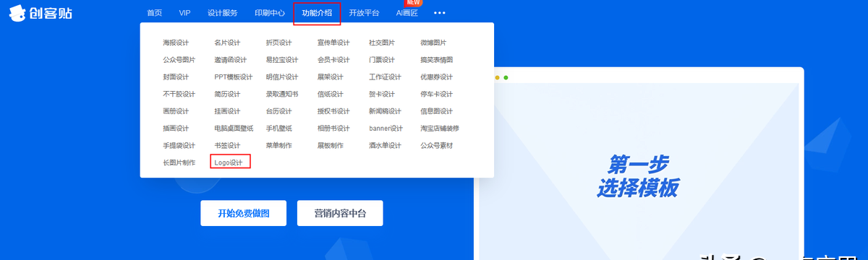The image size is (868, 260).
Task: Select 淘宝店铺装修
Action: click(440, 129)
